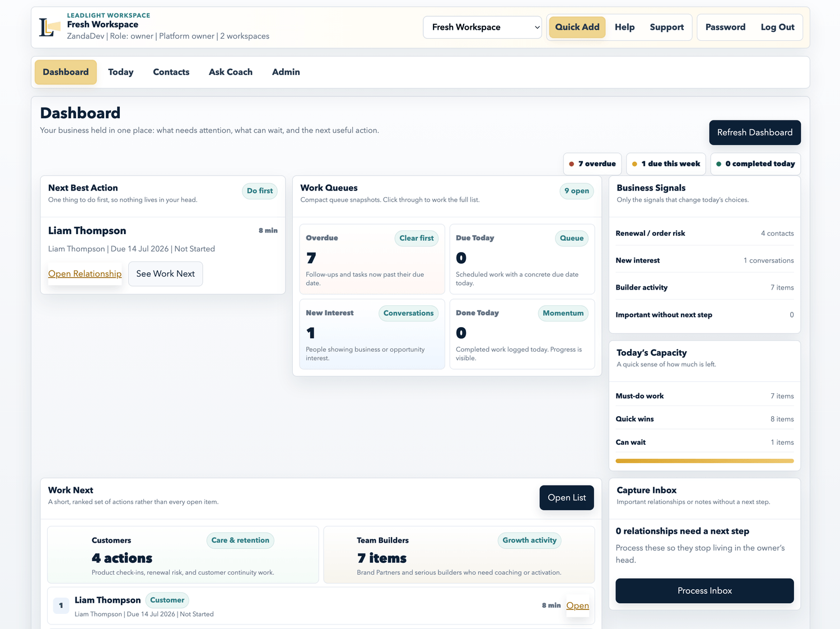Screen dimensions: 840x629
Task: Click the Process Inbox button
Action: [x=704, y=591]
